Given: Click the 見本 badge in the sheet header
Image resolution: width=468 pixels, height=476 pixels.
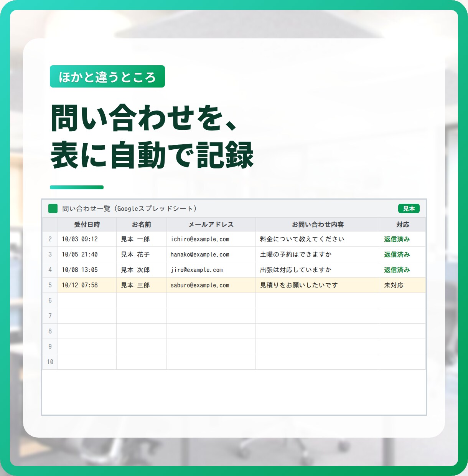Looking at the screenshot, I should [x=409, y=208].
